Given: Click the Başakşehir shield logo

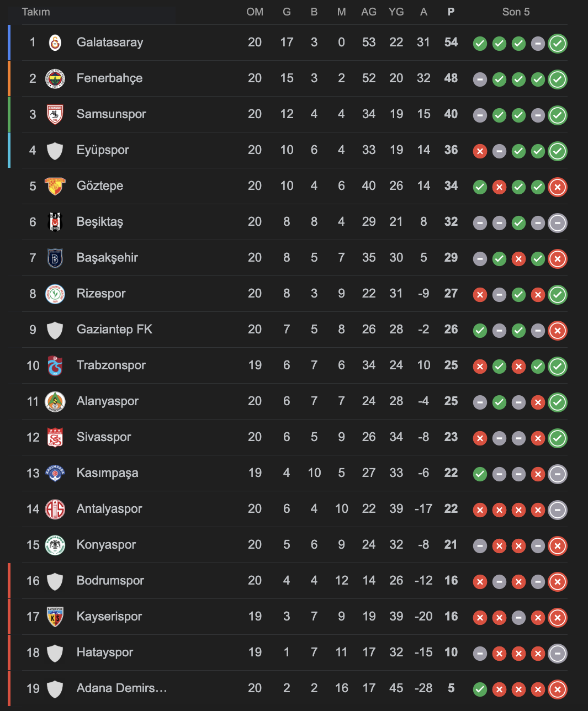Looking at the screenshot, I should [x=55, y=258].
